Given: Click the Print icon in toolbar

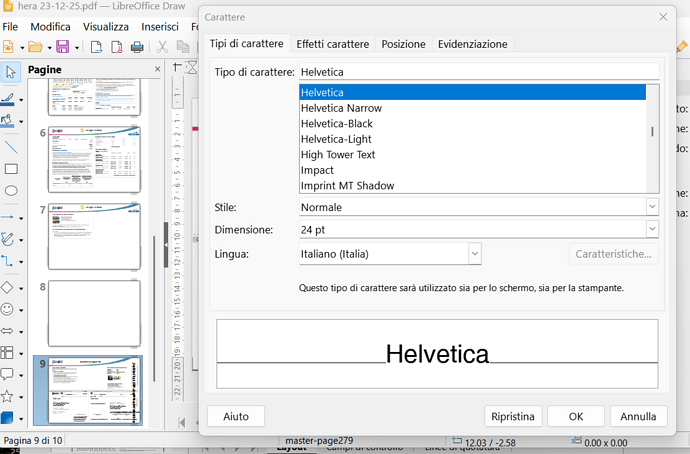Looking at the screenshot, I should (x=137, y=47).
